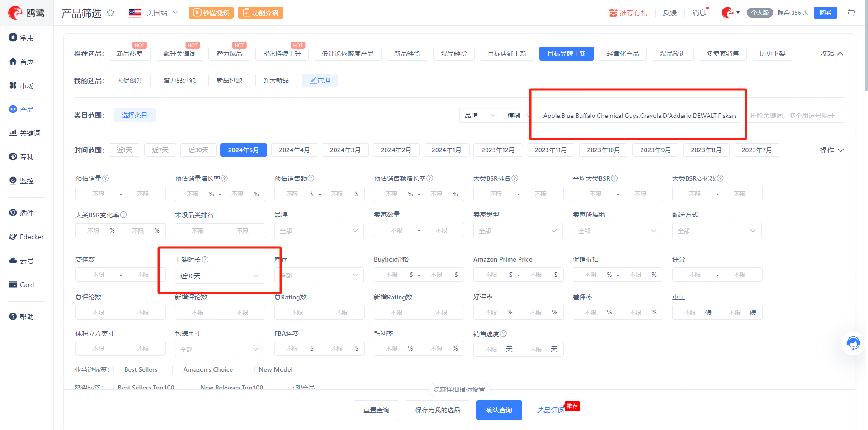This screenshot has width=868, height=430.
Task: Collapse filters with 收起
Action: click(832, 54)
